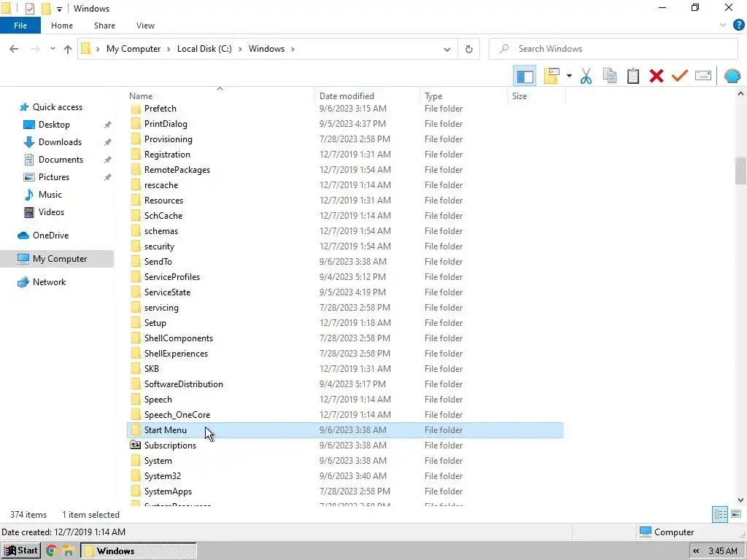Sort by the Type column header
Image resolution: width=747 pixels, height=560 pixels.
463,96
